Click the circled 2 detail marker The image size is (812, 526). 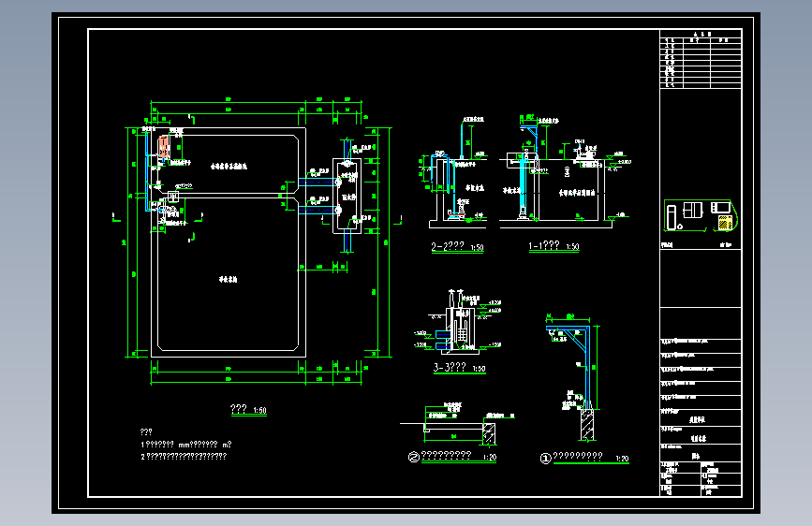click(x=413, y=457)
